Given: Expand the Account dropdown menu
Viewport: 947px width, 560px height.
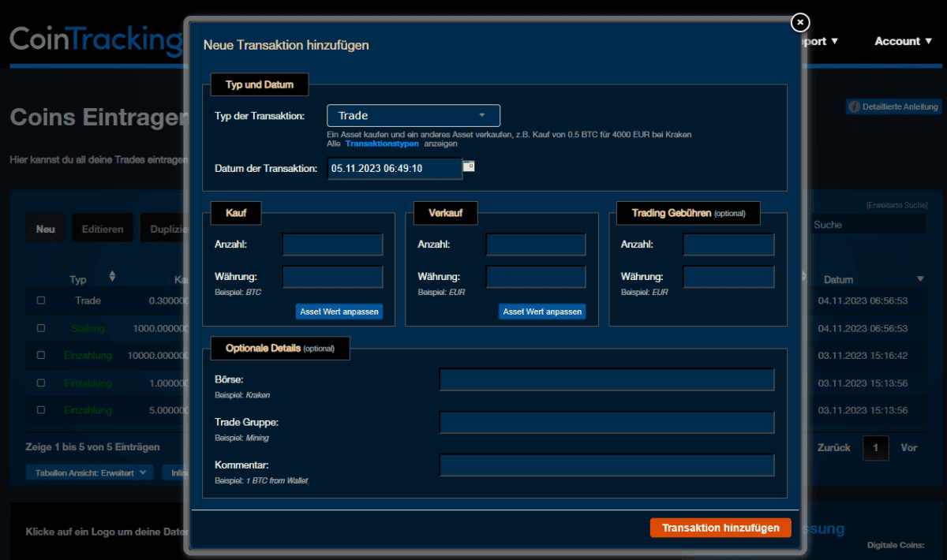Looking at the screenshot, I should 903,41.
